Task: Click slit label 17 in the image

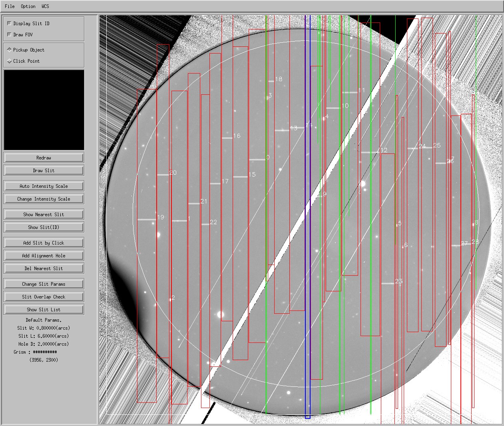Action: (x=225, y=181)
